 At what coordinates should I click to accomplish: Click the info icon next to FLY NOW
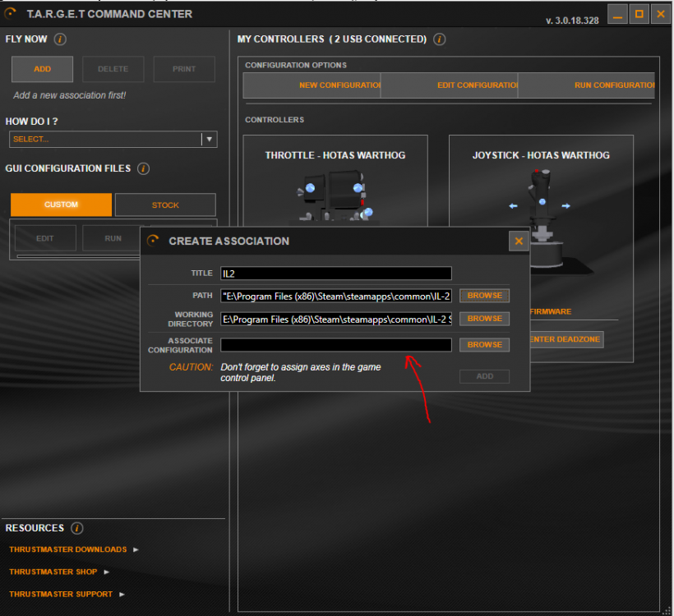[60, 39]
